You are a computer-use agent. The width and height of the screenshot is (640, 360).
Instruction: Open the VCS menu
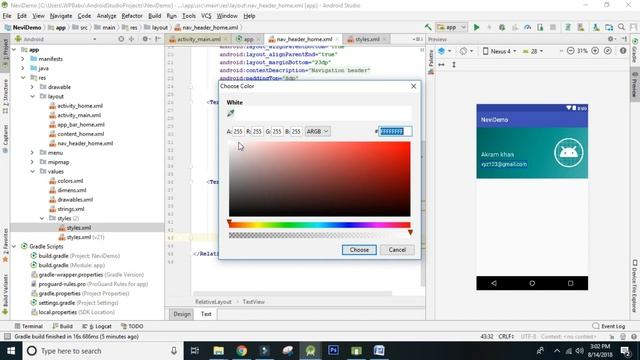(206, 16)
